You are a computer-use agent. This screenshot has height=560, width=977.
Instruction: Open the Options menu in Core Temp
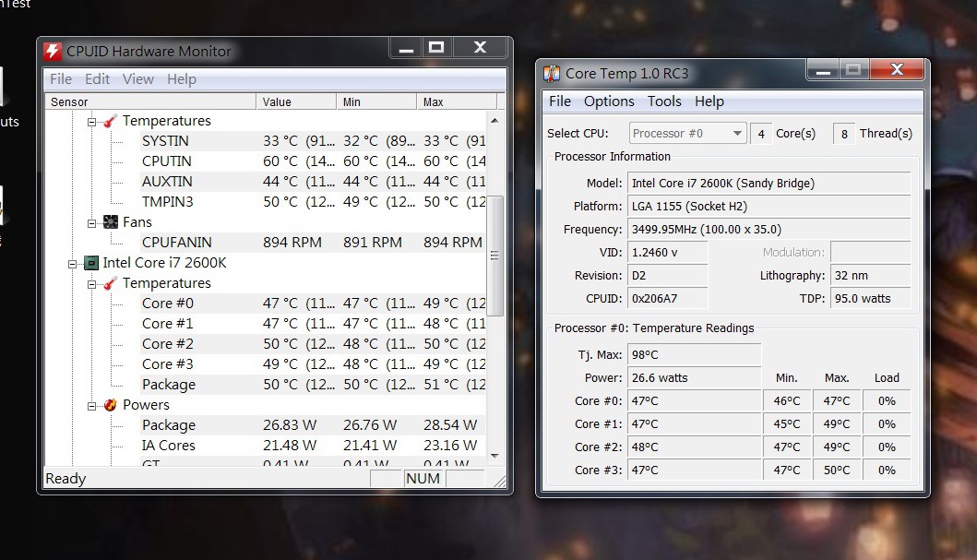609,101
